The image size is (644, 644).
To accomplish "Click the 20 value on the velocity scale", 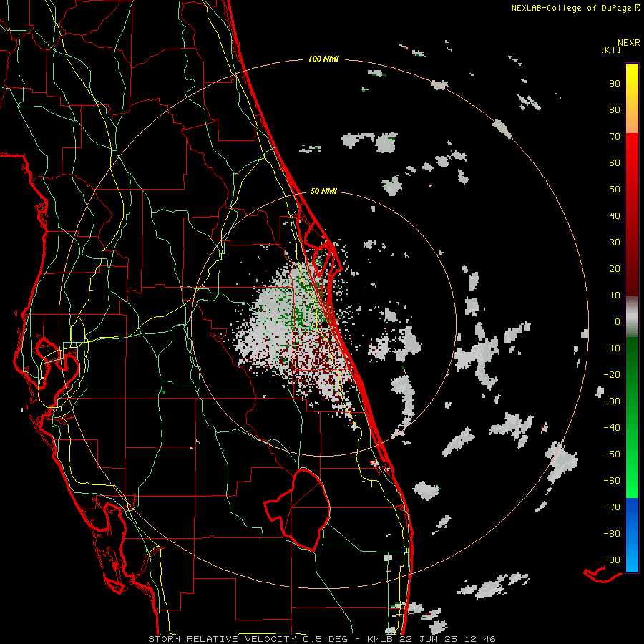I will coord(615,269).
